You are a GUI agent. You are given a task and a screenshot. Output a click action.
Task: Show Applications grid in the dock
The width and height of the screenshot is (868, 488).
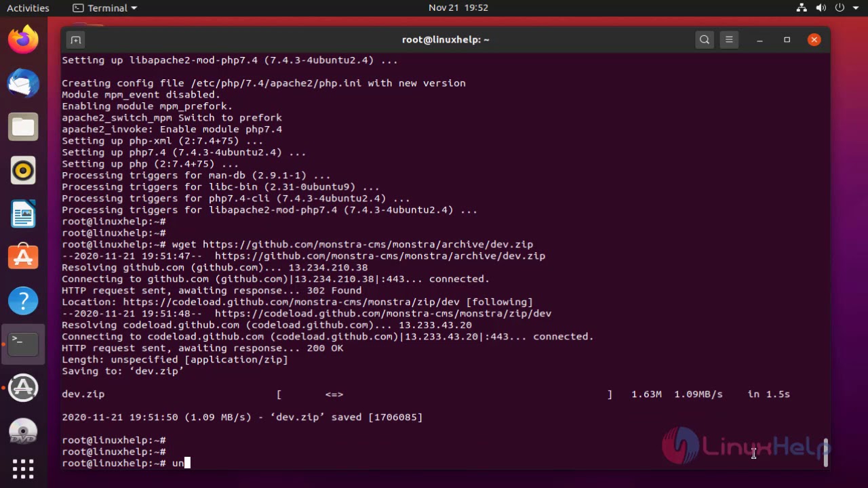point(23,469)
